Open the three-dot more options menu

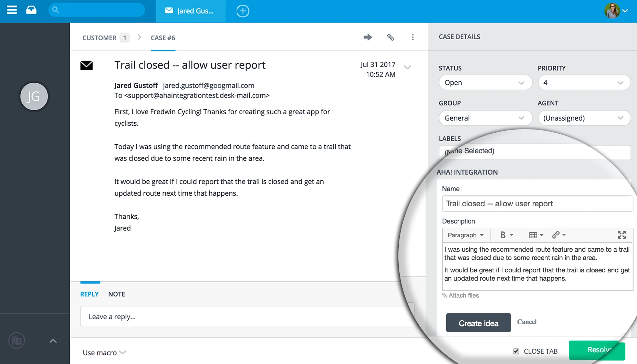tap(413, 37)
